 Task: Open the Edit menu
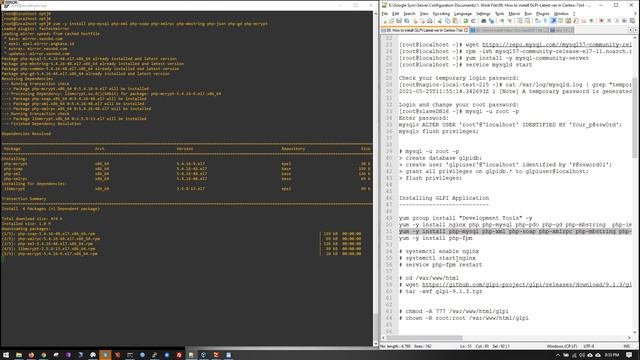point(396,14)
